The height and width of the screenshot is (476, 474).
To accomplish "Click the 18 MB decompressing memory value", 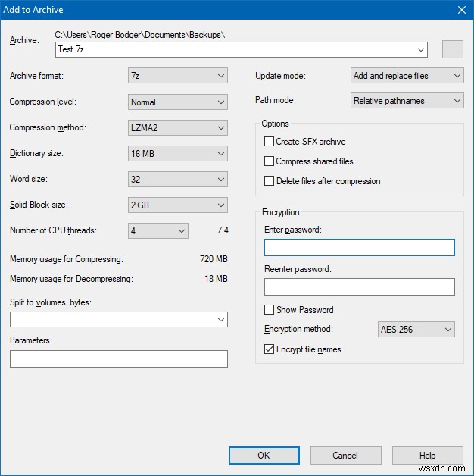I will [x=216, y=279].
